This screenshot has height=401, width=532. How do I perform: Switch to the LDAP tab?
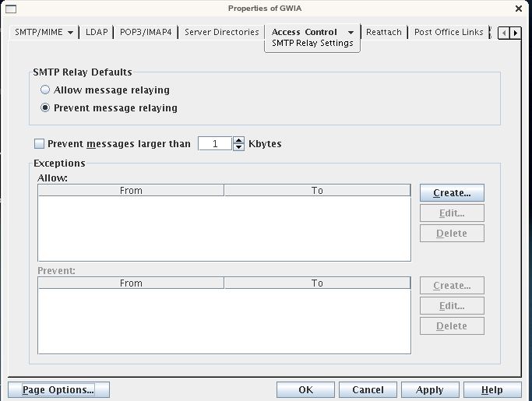(97, 32)
